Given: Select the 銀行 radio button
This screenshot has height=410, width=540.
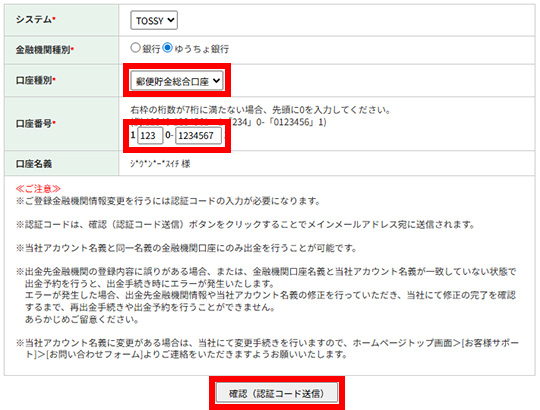Looking at the screenshot, I should click(135, 48).
